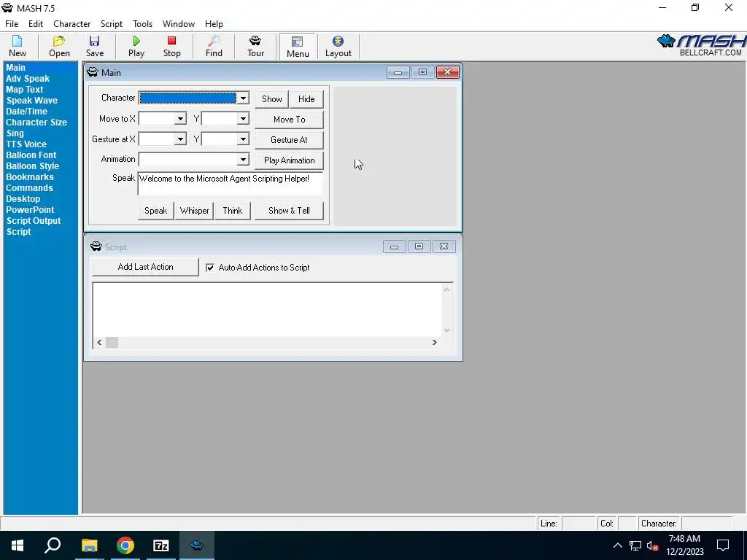
Task: Open a file with the Open icon
Action: 59,46
